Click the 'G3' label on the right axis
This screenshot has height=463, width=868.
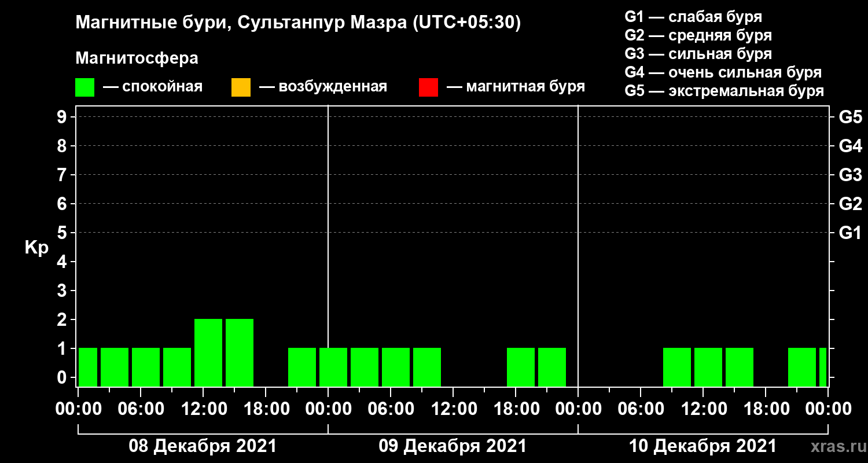(851, 175)
